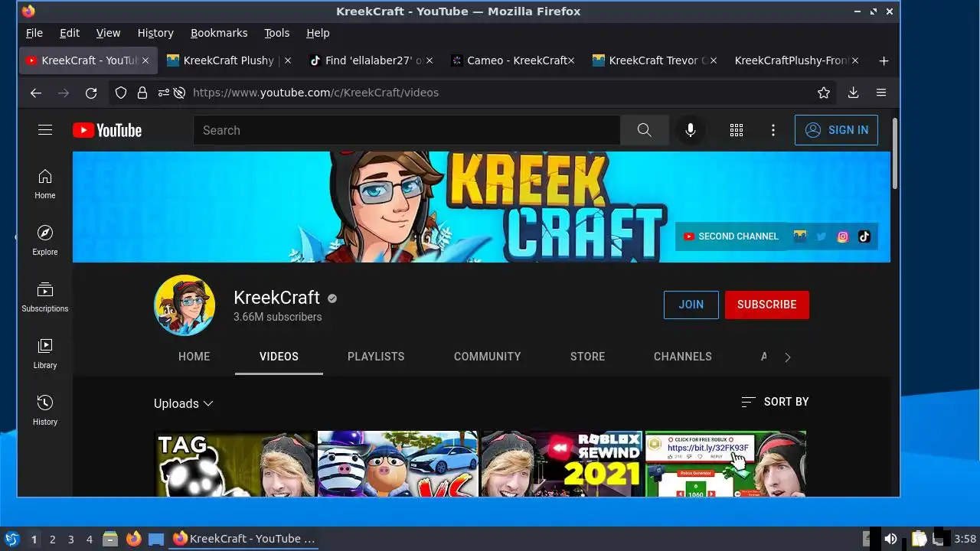Switch to Find 'ellalaber27' browser tab

(x=371, y=60)
